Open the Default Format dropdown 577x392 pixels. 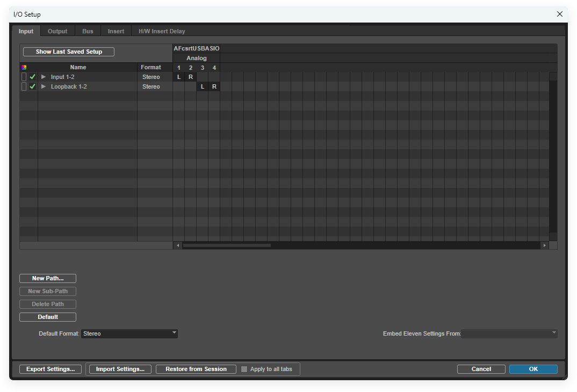point(129,333)
